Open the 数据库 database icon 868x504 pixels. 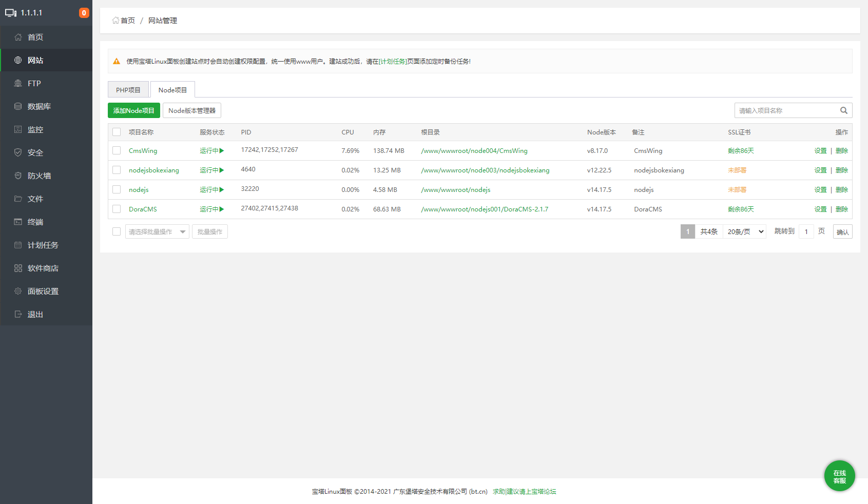point(18,106)
